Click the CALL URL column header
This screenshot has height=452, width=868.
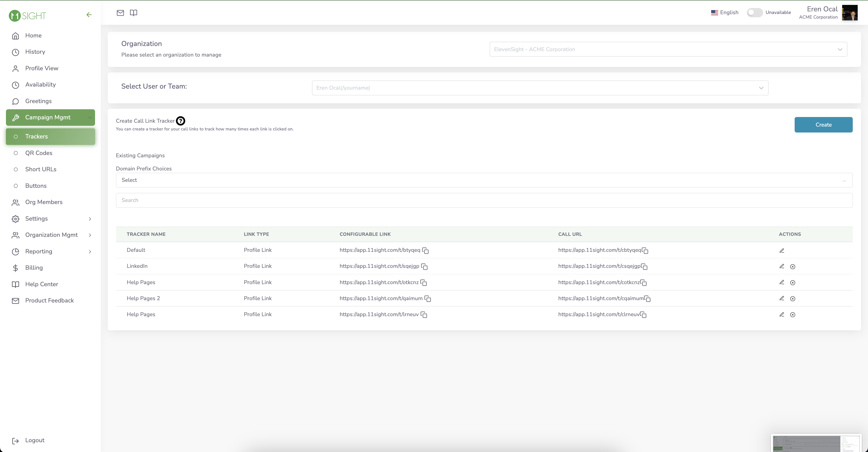click(x=570, y=234)
